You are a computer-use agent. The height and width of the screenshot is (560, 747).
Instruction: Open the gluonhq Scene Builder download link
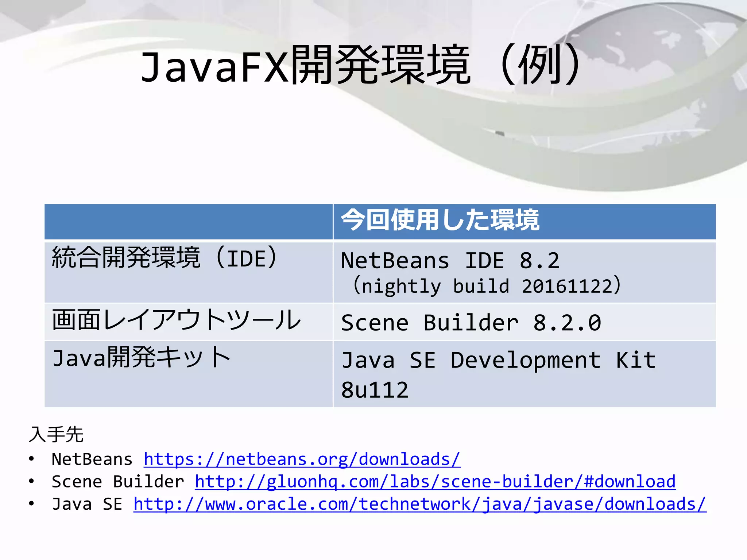(435, 482)
